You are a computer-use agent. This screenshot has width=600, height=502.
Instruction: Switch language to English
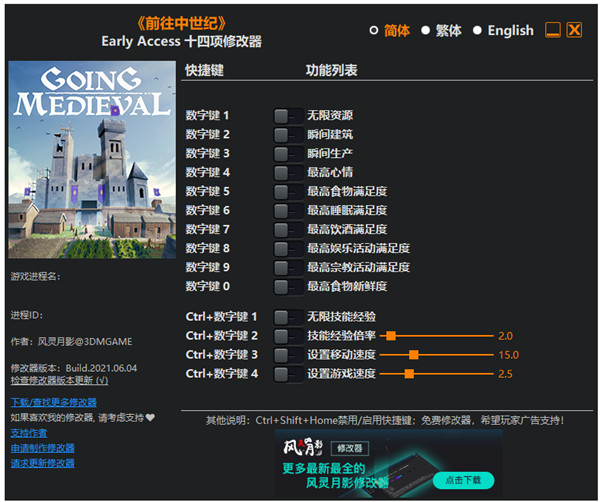click(x=477, y=31)
